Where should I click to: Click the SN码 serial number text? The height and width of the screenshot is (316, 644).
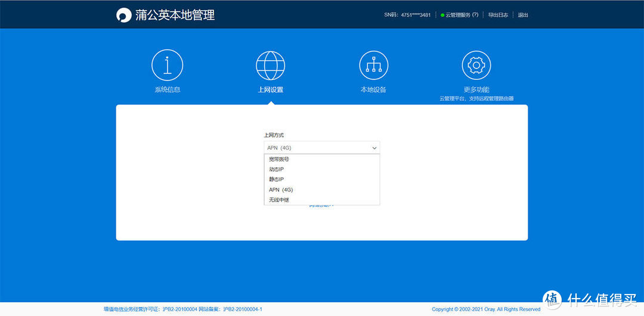click(407, 15)
